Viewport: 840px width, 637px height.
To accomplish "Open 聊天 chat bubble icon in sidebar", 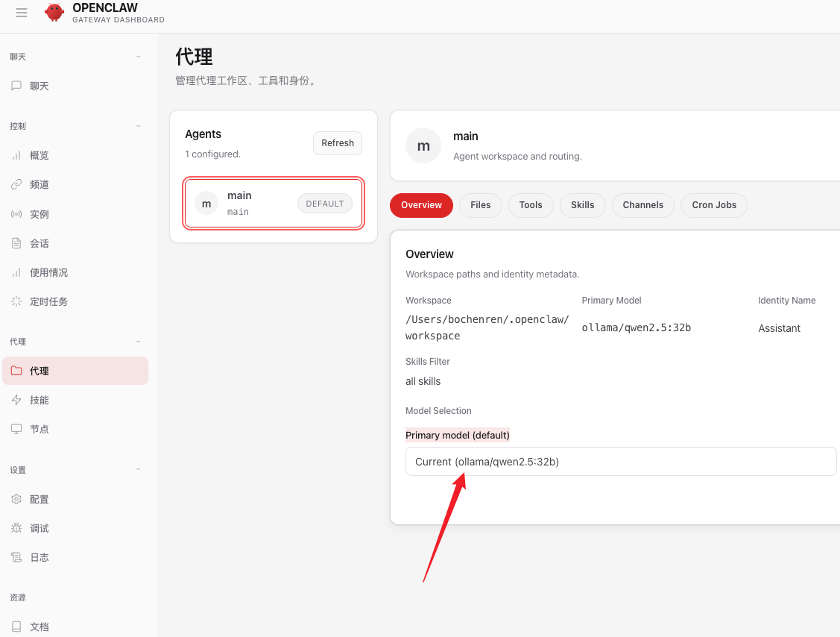I will tap(16, 86).
